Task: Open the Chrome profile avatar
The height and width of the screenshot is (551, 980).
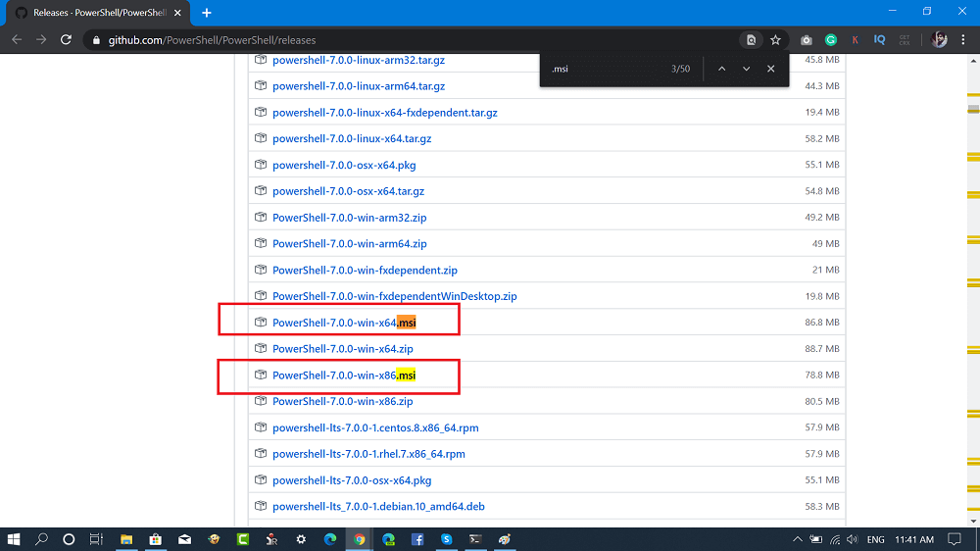Action: coord(939,40)
